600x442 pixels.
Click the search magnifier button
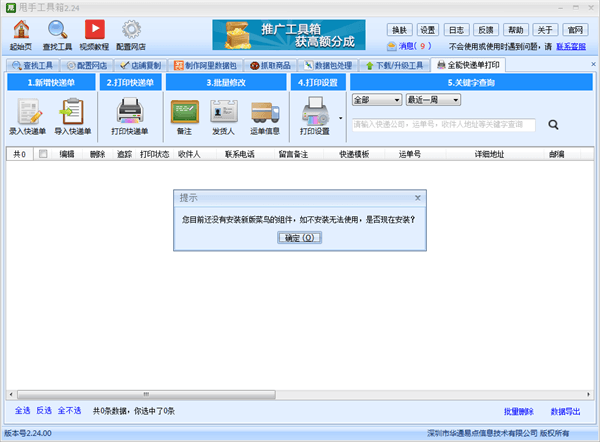click(x=553, y=125)
